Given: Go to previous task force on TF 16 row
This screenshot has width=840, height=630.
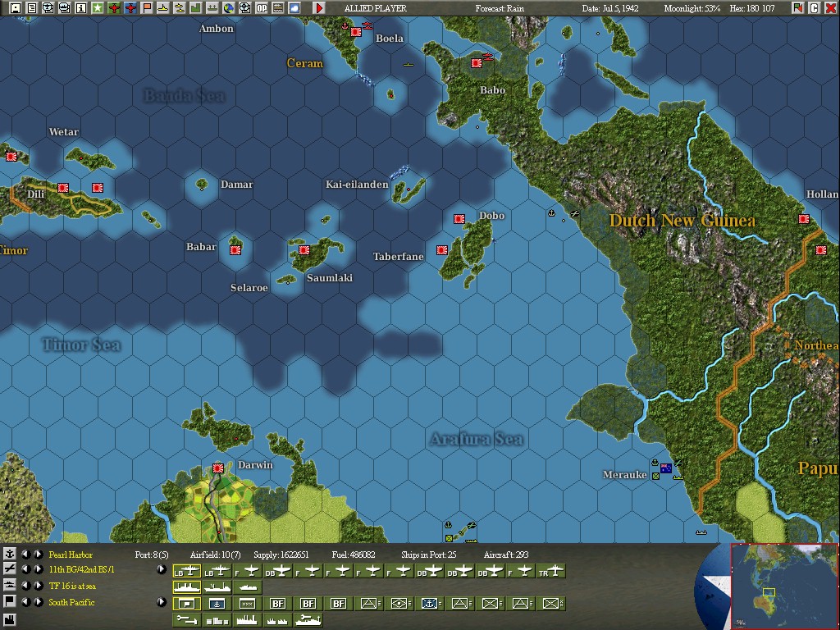Looking at the screenshot, I should 25,586.
